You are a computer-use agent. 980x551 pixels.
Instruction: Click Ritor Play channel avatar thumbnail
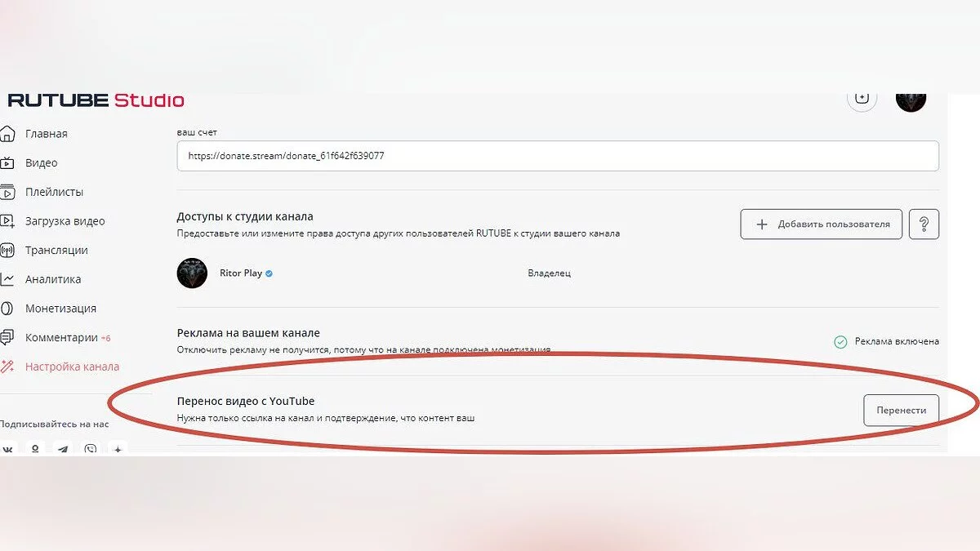tap(193, 273)
